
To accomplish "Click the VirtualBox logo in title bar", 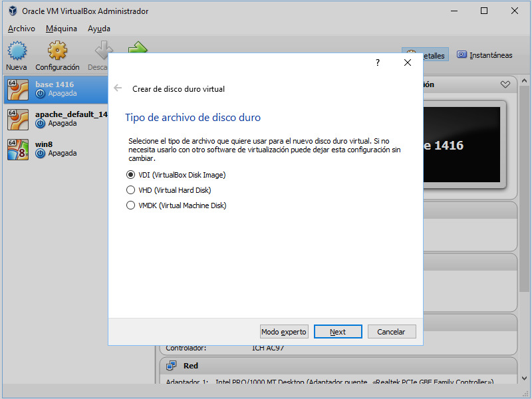I will 13,11.
